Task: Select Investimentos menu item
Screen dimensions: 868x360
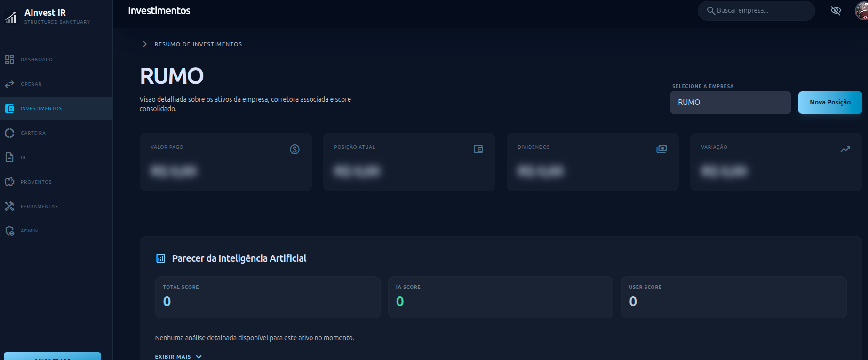Action: pyautogui.click(x=56, y=109)
